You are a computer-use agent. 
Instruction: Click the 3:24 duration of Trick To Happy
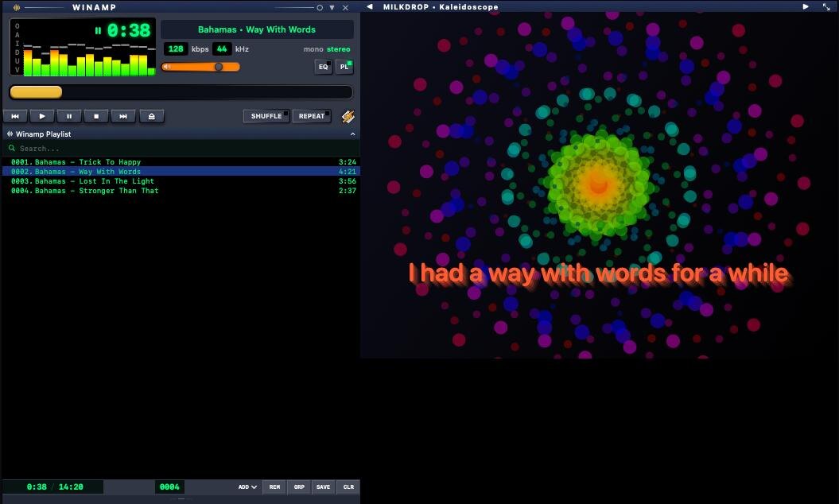click(x=348, y=161)
